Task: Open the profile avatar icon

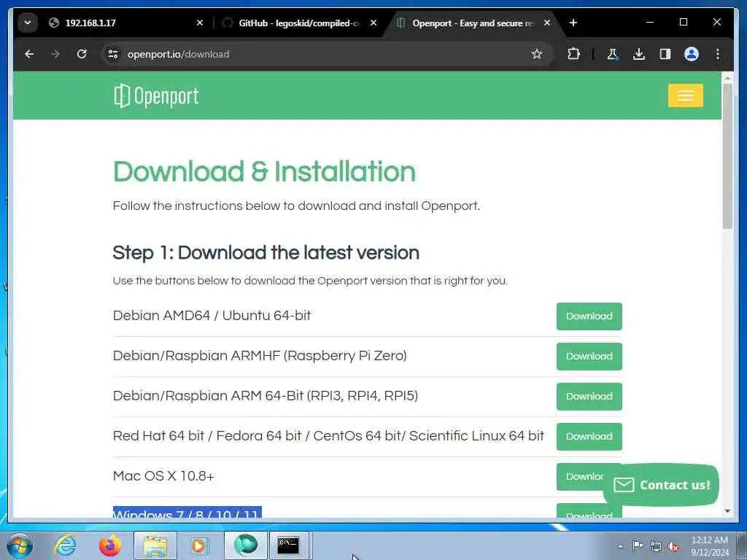Action: point(692,54)
